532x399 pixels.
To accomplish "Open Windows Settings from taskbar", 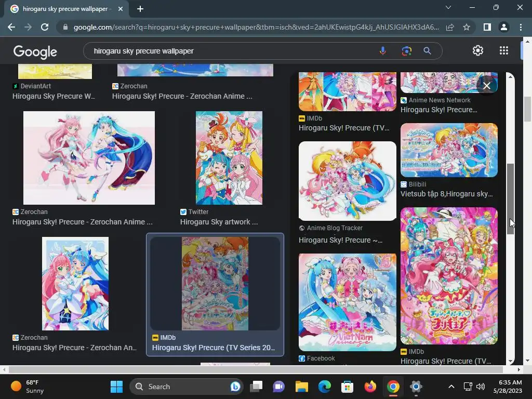I will [416, 387].
